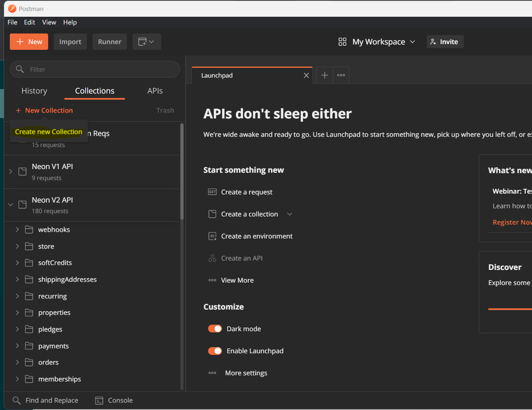Screen dimensions: 532x410
Task: Close the Launchpad tab
Action: [306, 75]
